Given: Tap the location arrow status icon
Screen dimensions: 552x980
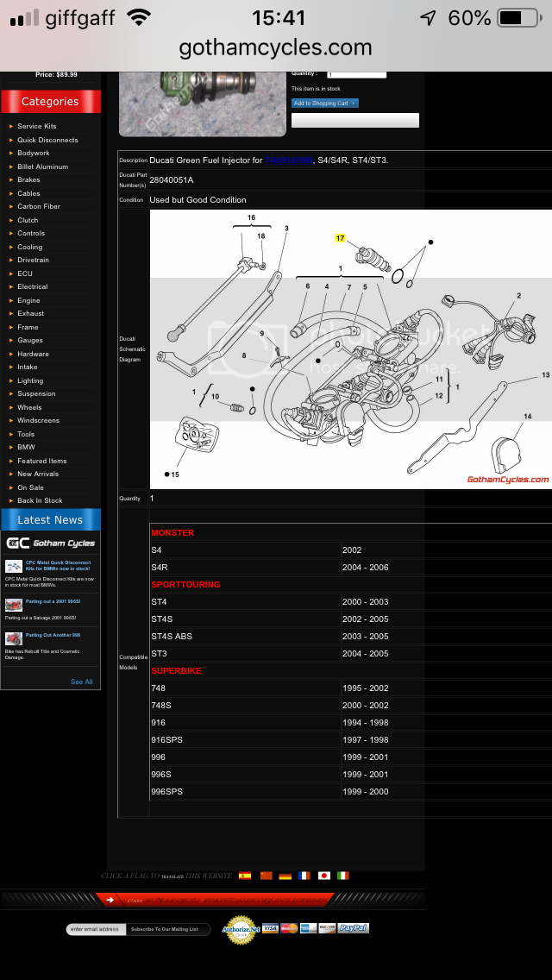Looking at the screenshot, I should coord(428,17).
